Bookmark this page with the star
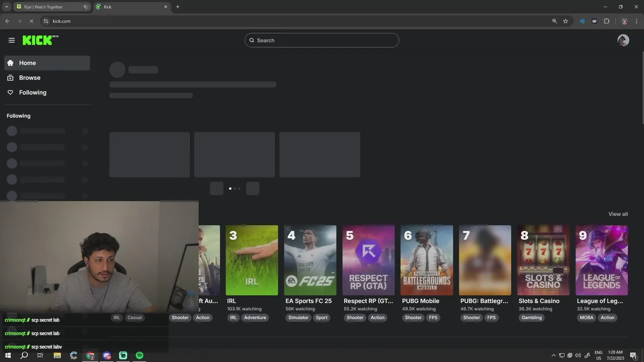The image size is (644, 362). coord(566,21)
